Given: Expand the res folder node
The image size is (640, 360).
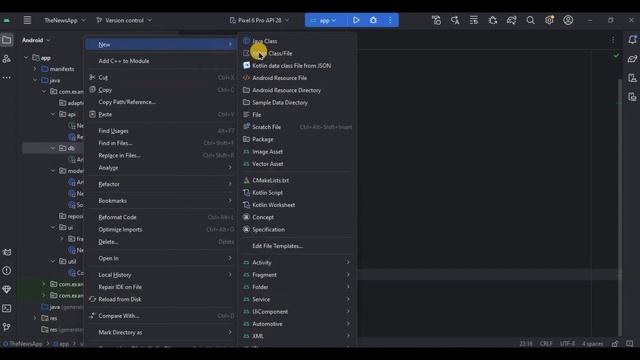Looking at the screenshot, I should coord(35,318).
